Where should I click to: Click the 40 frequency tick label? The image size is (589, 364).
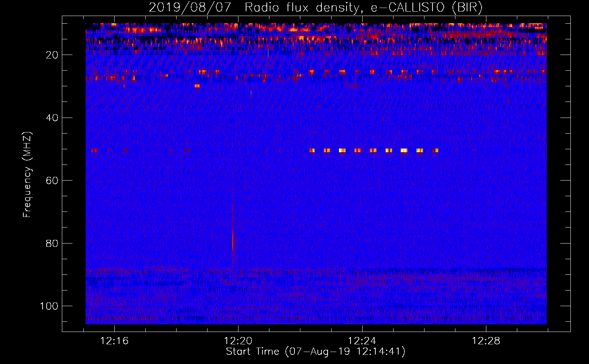pos(52,118)
